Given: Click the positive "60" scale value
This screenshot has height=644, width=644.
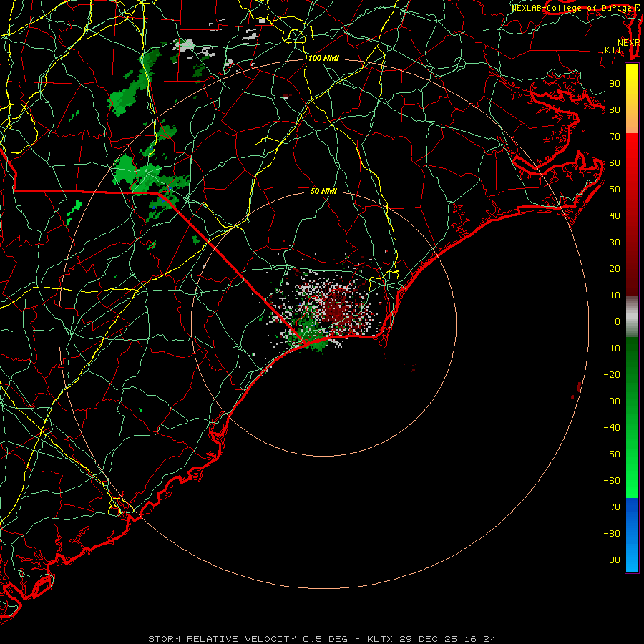Looking at the screenshot, I should pyautogui.click(x=615, y=162).
